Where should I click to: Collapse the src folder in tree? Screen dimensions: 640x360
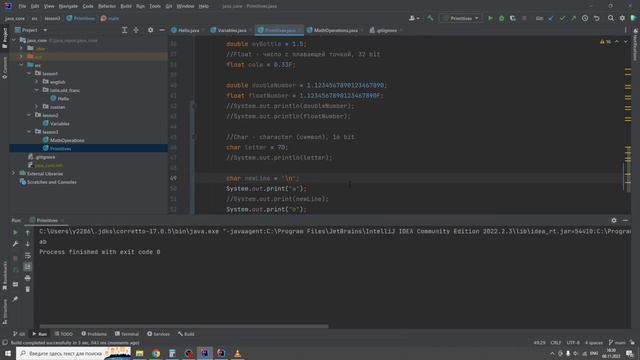[x=21, y=65]
